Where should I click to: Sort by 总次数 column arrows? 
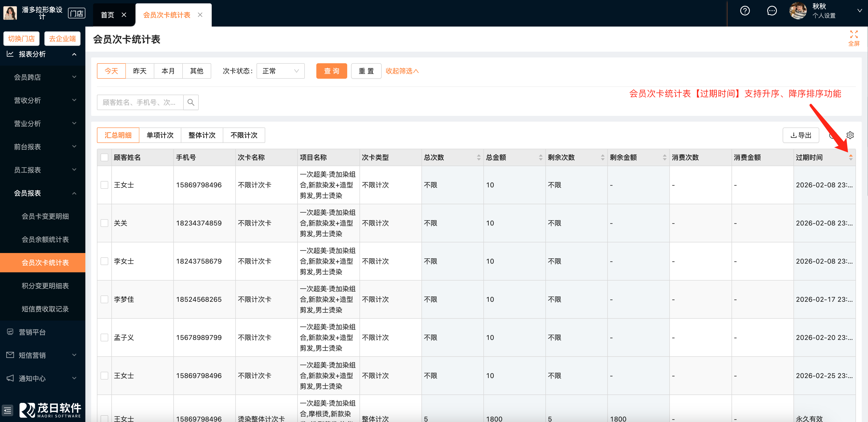pyautogui.click(x=478, y=158)
